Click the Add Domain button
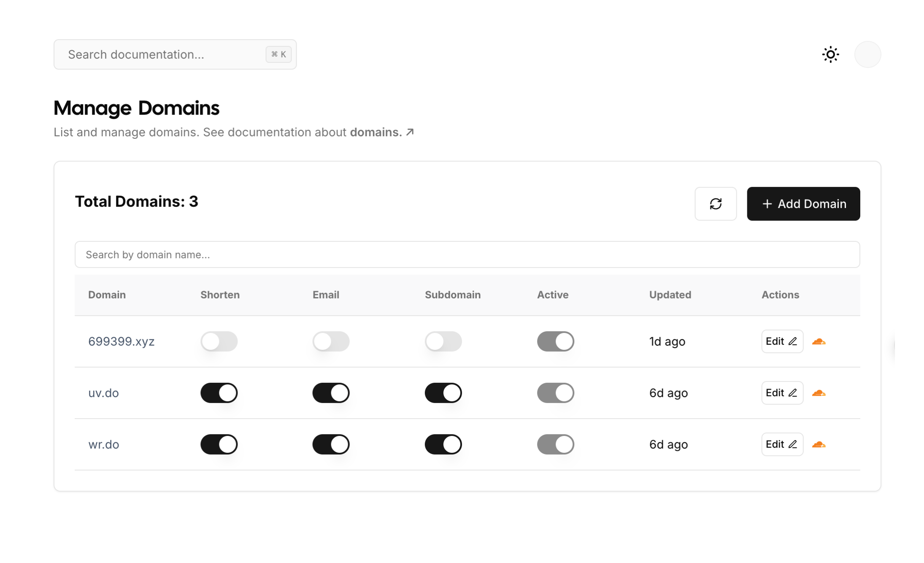 click(803, 204)
